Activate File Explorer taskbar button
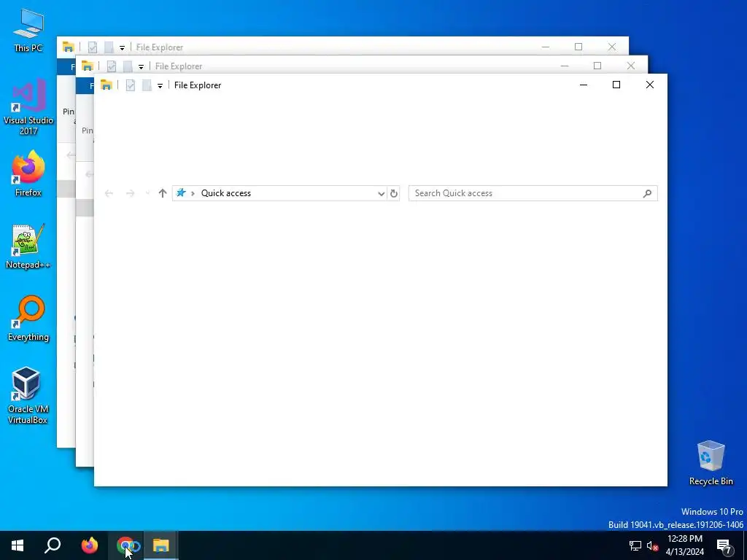The width and height of the screenshot is (747, 560). pyautogui.click(x=161, y=545)
